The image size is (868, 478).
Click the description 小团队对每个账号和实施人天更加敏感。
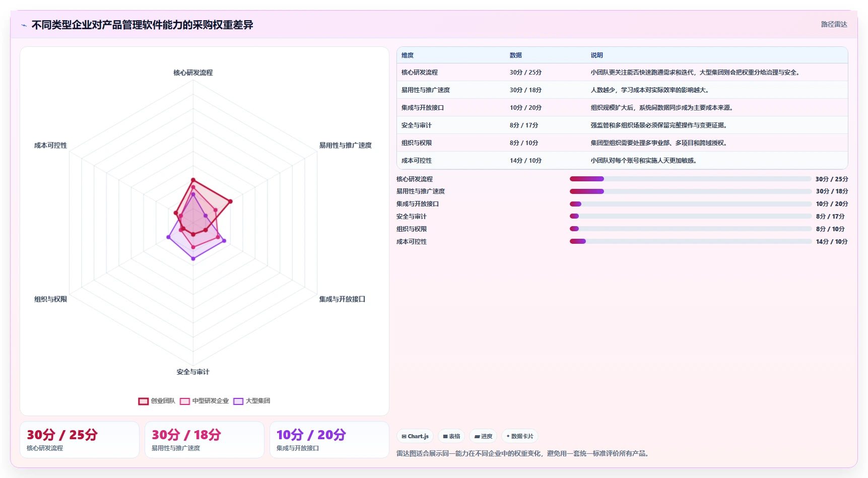coord(645,161)
